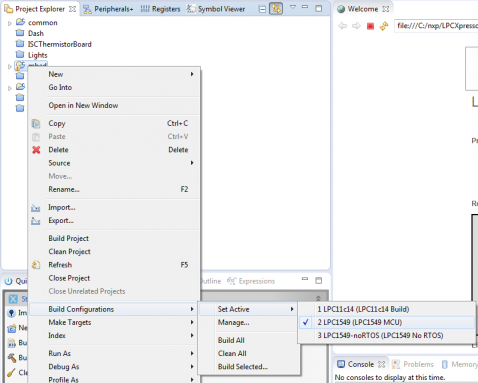Open the Debug As submenu

(x=115, y=367)
